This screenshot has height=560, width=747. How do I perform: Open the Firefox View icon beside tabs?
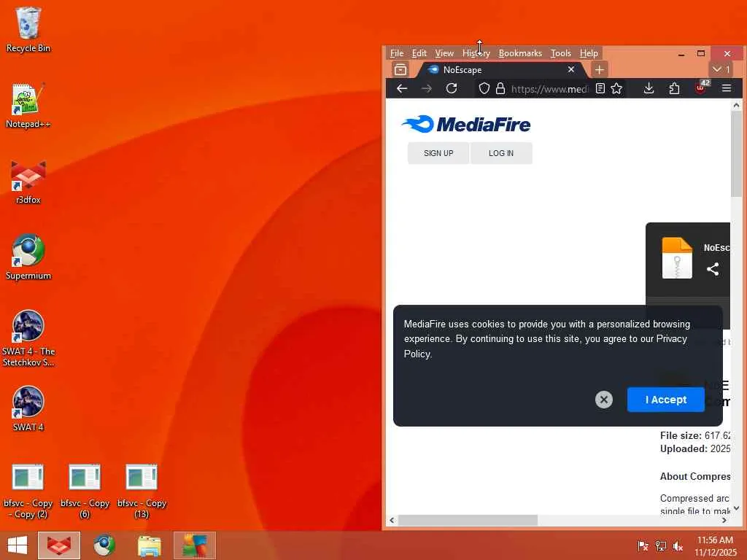[x=400, y=69]
